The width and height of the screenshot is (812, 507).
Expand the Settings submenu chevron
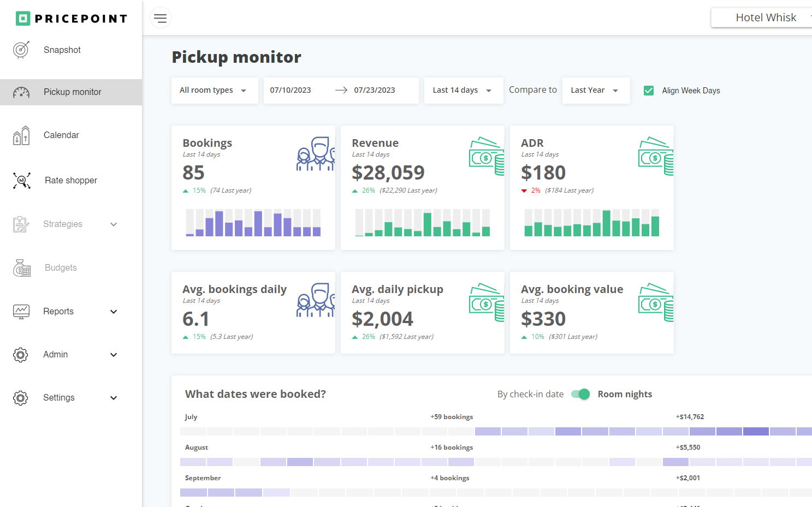click(x=114, y=398)
